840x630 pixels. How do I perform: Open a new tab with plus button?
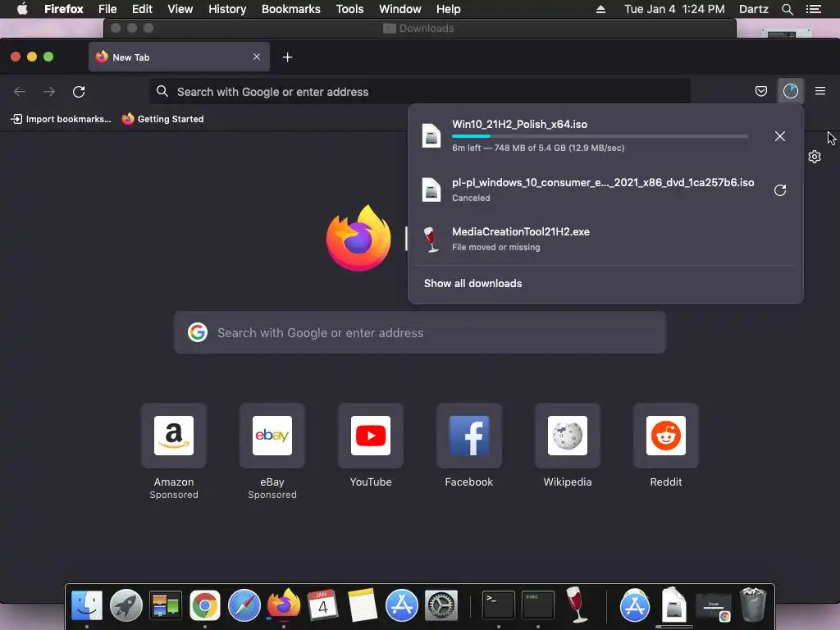pos(288,57)
